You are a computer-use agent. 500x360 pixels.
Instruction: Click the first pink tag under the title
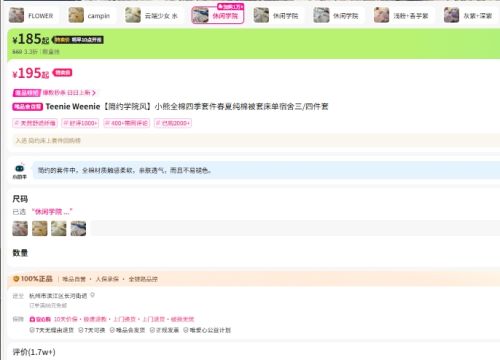point(35,123)
